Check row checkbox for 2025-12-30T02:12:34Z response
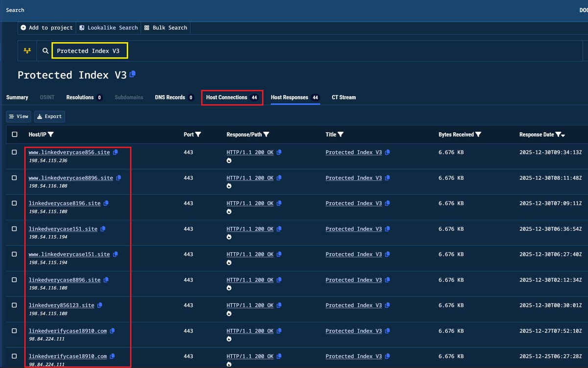 14,280
